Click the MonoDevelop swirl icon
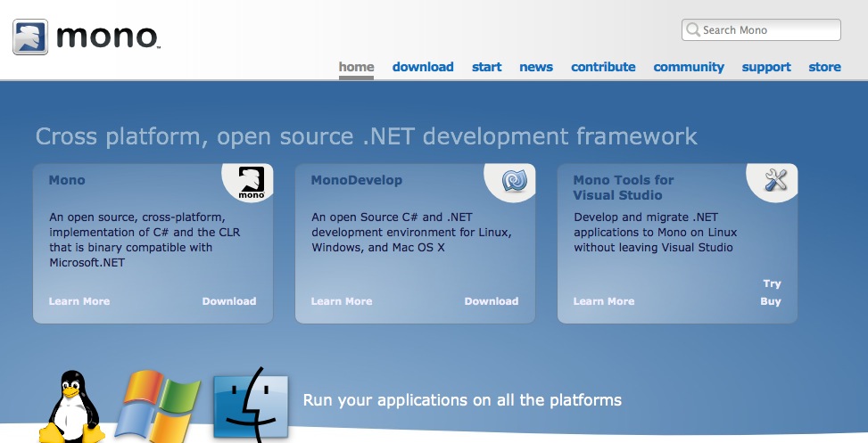Screen dimensions: 868x443 pos(514,181)
